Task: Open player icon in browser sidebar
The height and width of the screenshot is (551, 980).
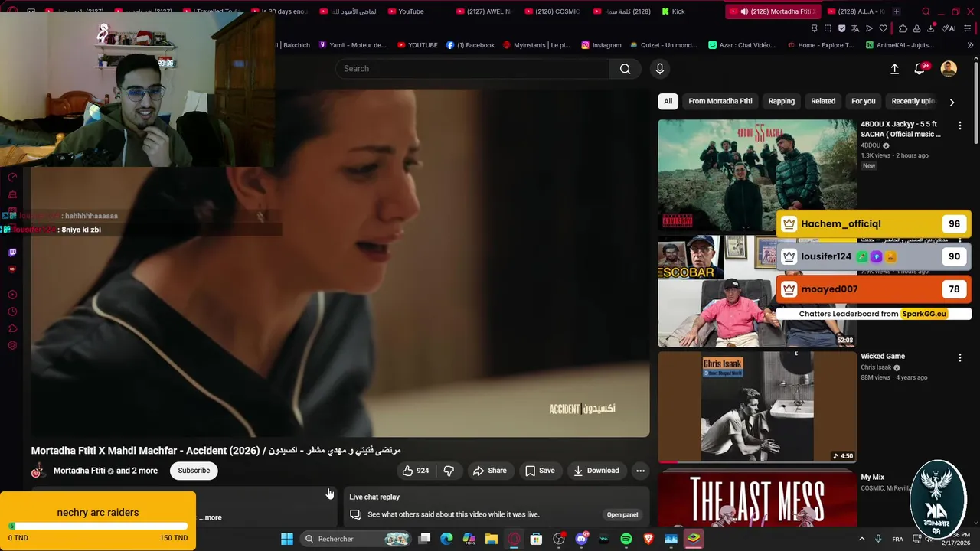Action: (x=12, y=295)
